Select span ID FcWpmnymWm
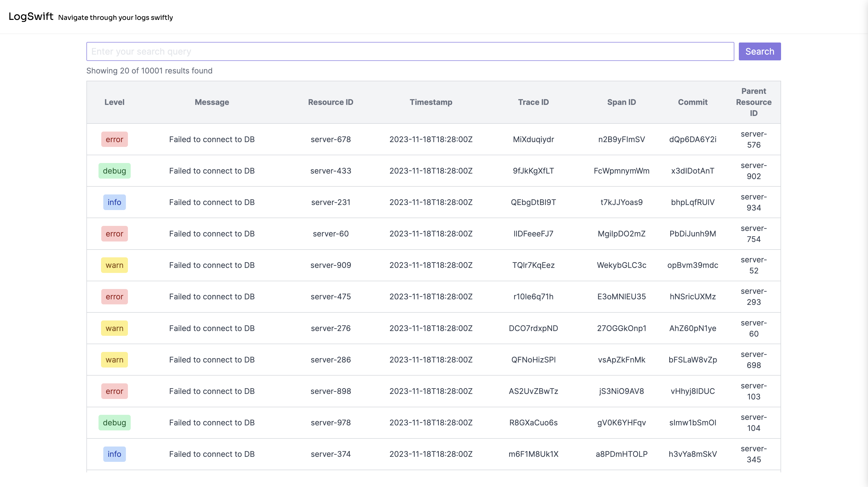Viewport: 868px width, 487px height. (621, 171)
